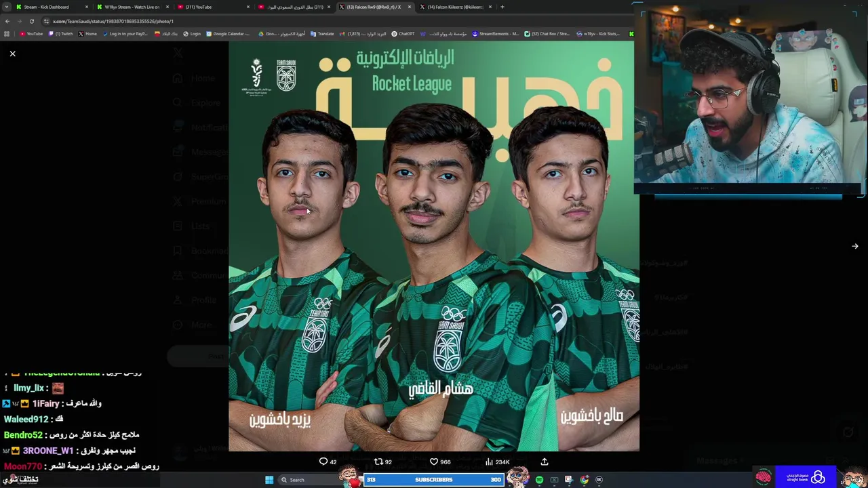Click chat username Waleed912

26,420
